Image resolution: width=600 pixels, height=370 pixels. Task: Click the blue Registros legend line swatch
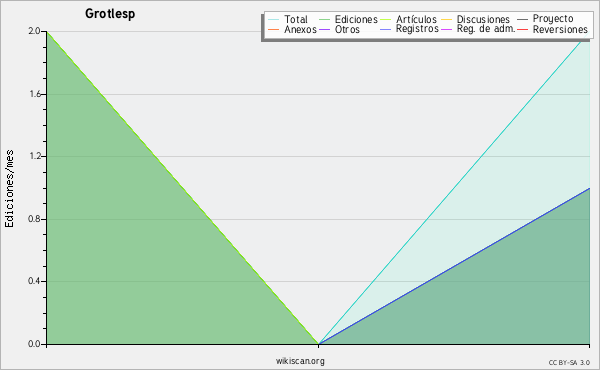point(385,29)
